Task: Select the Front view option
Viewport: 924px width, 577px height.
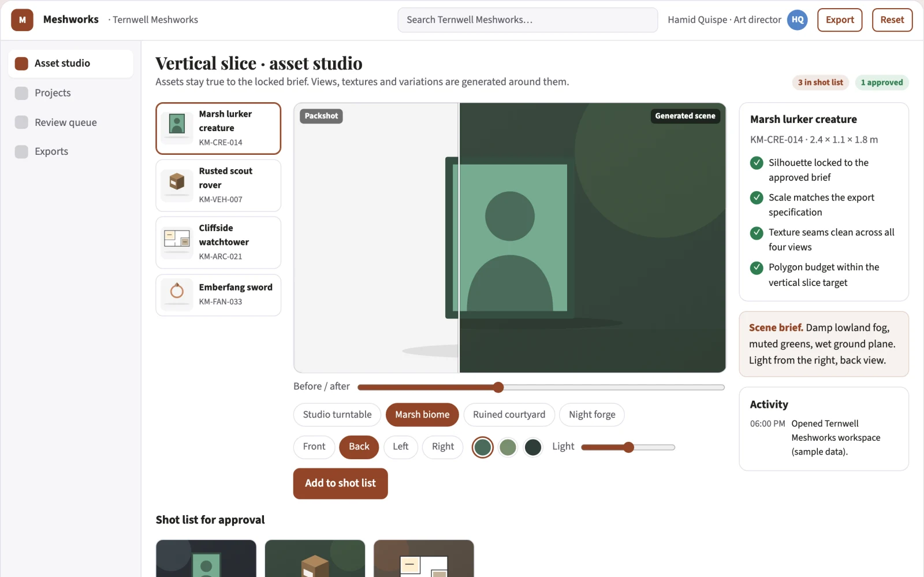Action: (x=314, y=447)
